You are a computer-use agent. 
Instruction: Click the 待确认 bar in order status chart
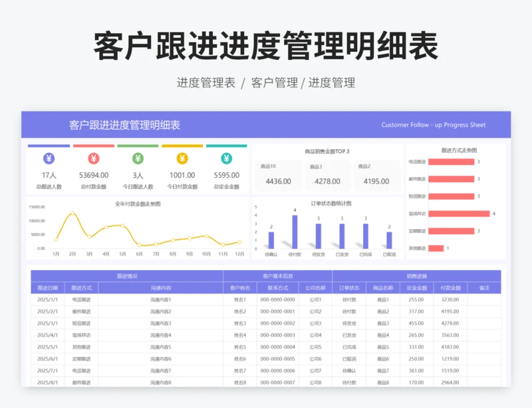(271, 240)
